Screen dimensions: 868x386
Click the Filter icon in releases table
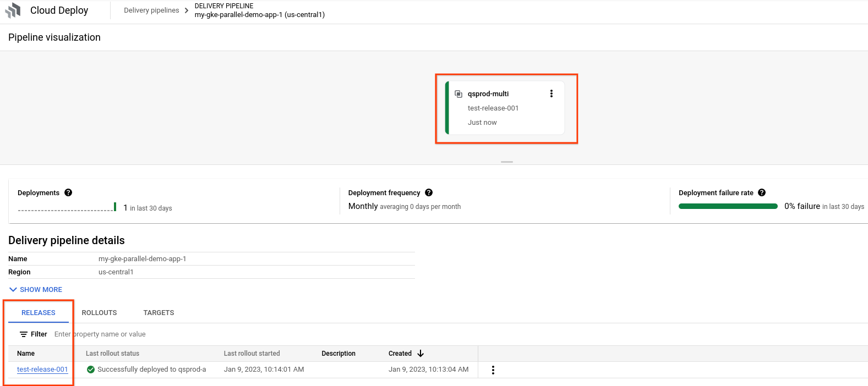click(x=24, y=334)
